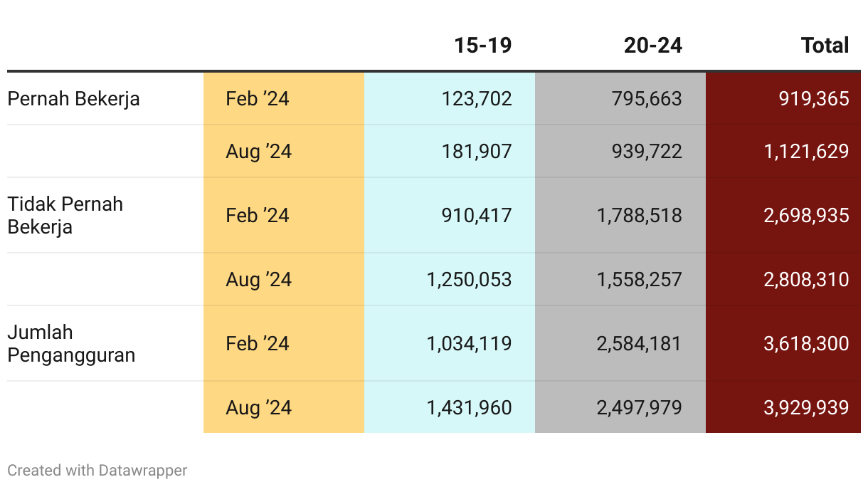Select the 3,618,300 total cell
The image size is (868, 487).
[806, 343]
